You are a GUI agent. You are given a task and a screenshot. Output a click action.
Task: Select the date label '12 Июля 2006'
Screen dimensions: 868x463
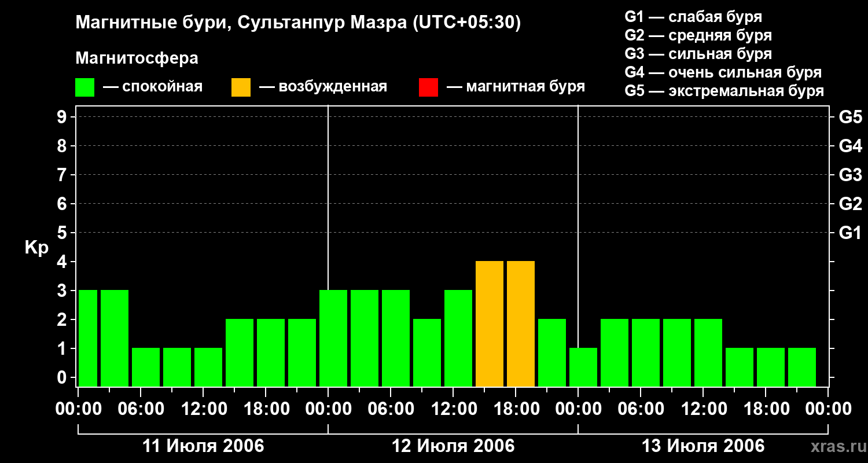(x=453, y=446)
